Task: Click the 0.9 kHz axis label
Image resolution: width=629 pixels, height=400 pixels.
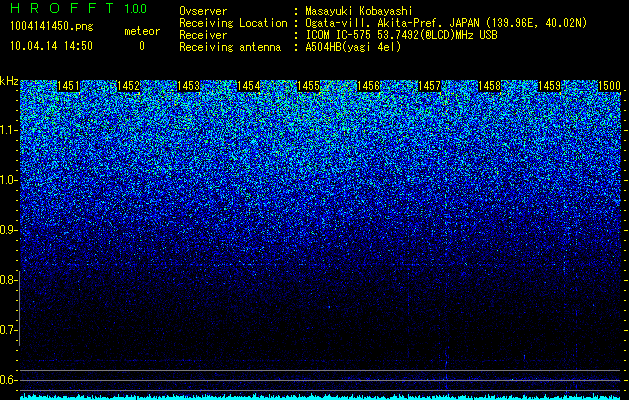Action: pos(8,230)
